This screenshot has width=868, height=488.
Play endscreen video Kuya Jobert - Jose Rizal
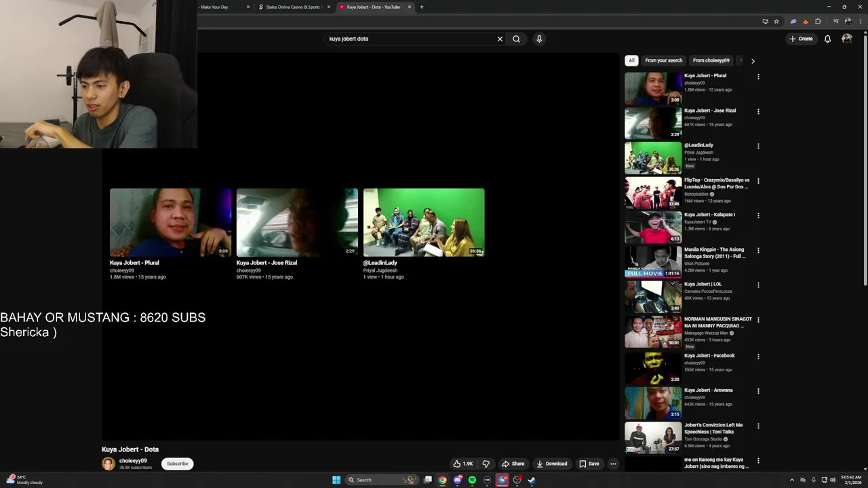pyautogui.click(x=297, y=222)
